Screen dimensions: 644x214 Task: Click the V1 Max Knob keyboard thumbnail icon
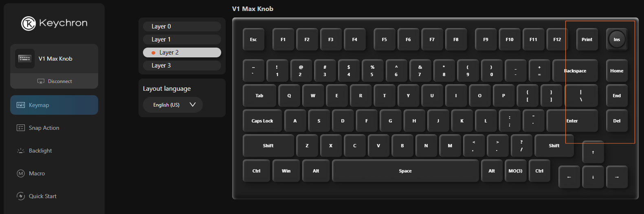(x=24, y=59)
